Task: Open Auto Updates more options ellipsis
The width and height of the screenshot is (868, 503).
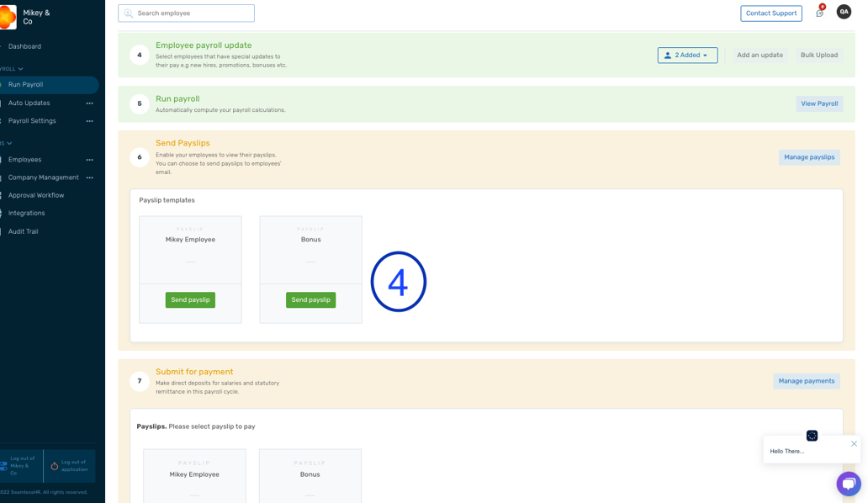Action: pyautogui.click(x=89, y=103)
